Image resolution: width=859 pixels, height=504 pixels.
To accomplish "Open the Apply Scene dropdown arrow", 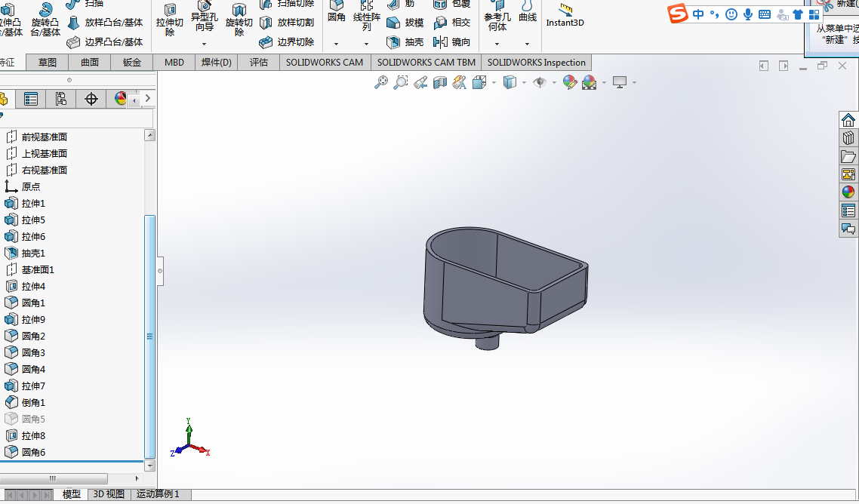I will tap(605, 83).
